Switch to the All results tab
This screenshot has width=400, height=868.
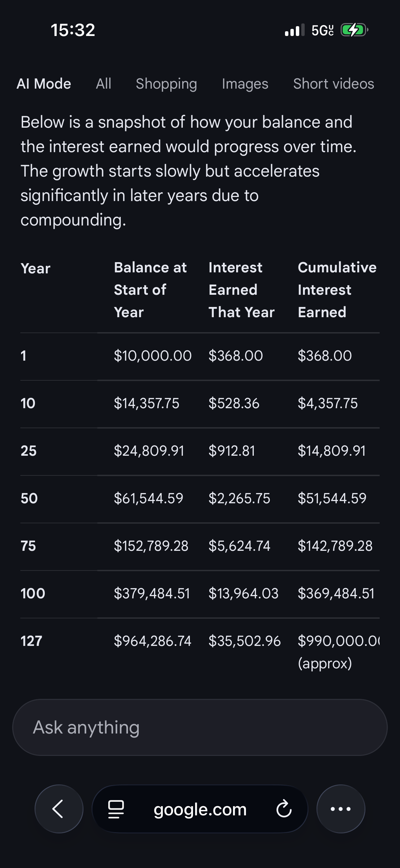103,84
